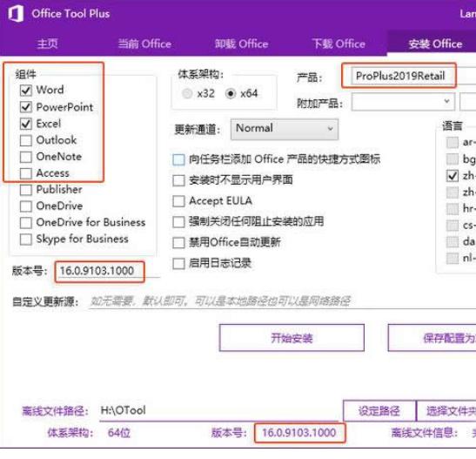Uncheck the PowerPoint component checkbox
The image size is (476, 459).
pos(26,107)
